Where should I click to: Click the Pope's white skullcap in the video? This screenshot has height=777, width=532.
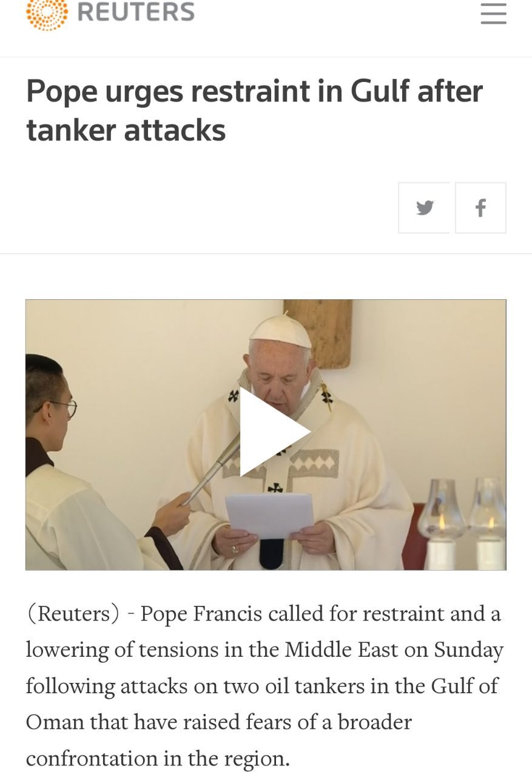coord(280,331)
